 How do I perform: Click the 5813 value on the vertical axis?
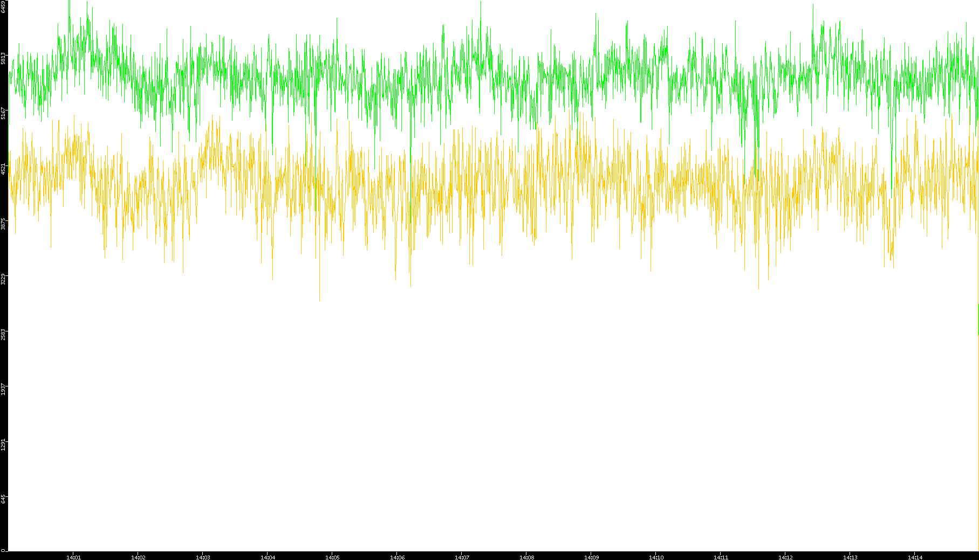coord(4,58)
